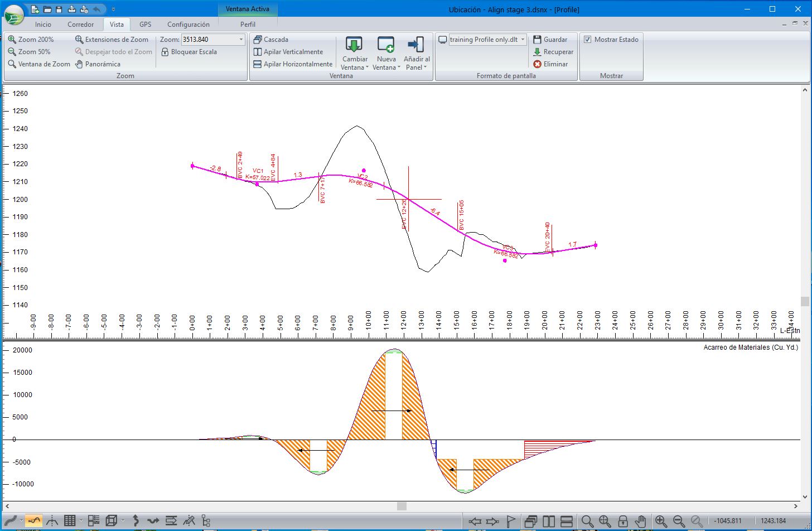Image resolution: width=812 pixels, height=531 pixels.
Task: Click the flag icon in bottom toolbar
Action: 511,522
